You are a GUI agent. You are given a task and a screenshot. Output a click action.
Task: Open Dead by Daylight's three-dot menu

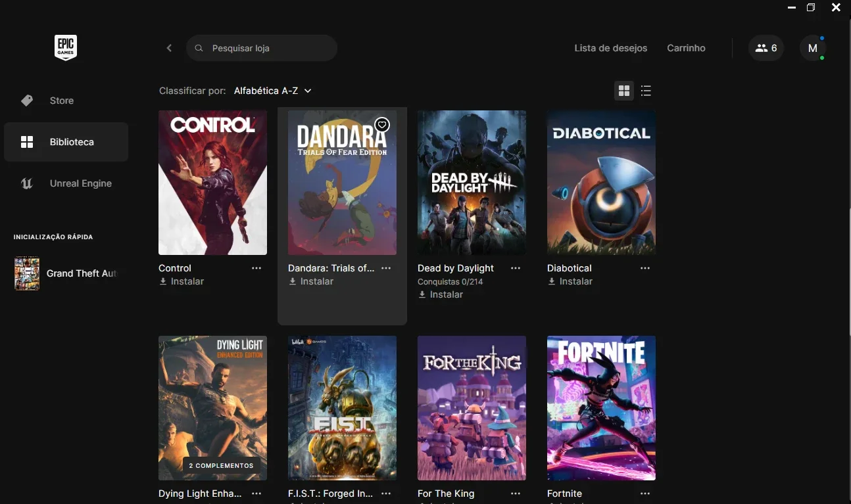click(516, 268)
